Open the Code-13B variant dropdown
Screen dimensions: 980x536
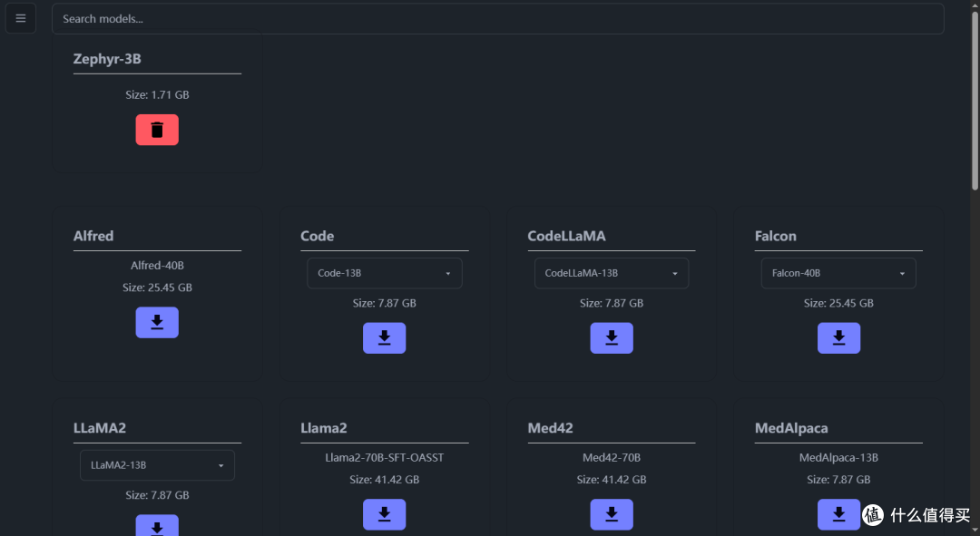pyautogui.click(x=385, y=273)
